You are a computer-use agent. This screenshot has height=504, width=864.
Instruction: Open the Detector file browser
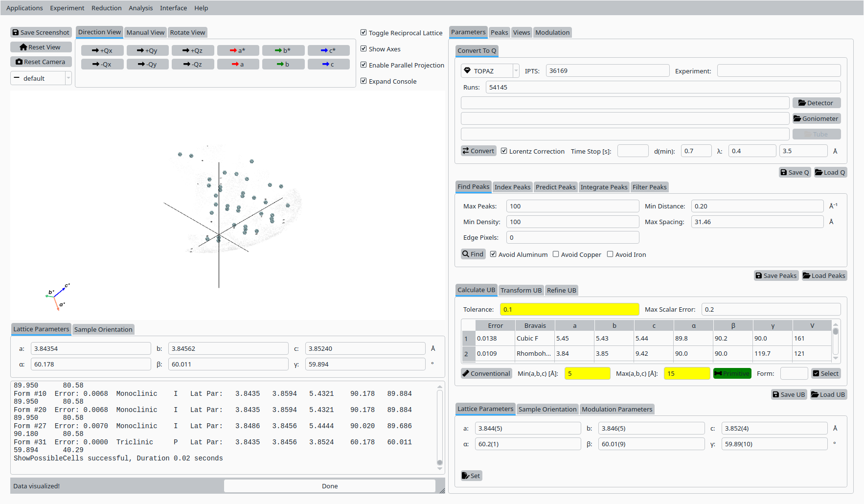pyautogui.click(x=816, y=103)
